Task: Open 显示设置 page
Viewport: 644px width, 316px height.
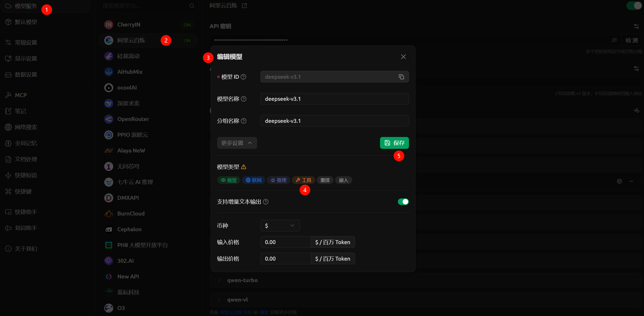Action: (x=46, y=59)
